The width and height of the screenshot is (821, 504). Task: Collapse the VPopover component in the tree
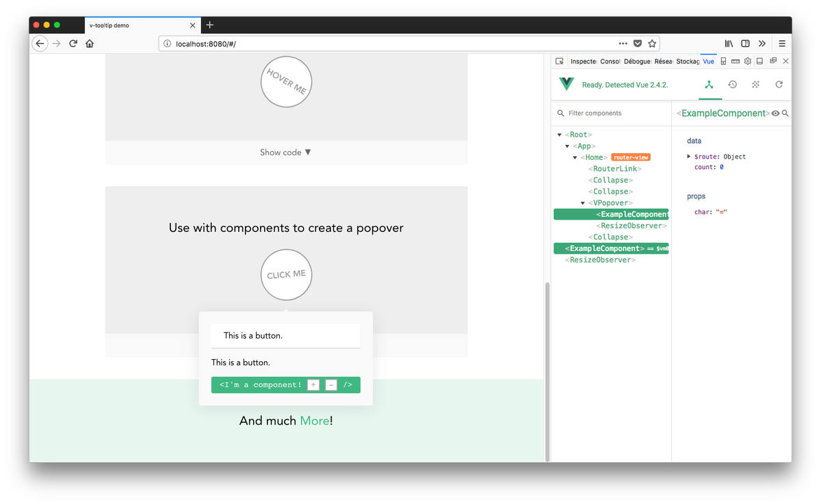pos(582,202)
